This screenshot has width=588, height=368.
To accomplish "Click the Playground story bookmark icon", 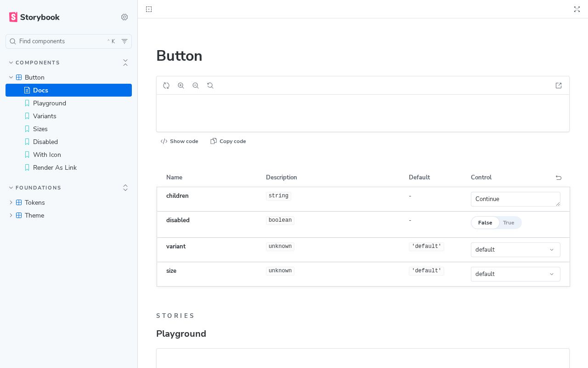I will click(x=27, y=103).
